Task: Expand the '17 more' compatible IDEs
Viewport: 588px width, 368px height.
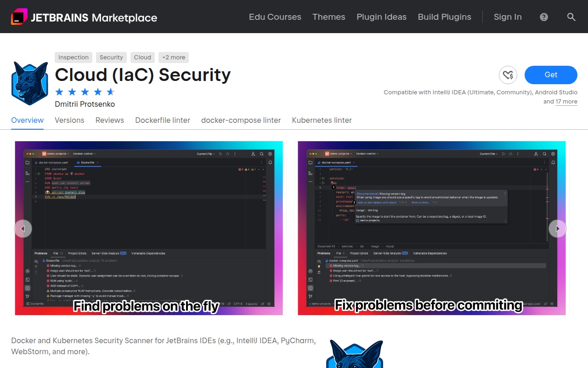Action: coord(566,102)
